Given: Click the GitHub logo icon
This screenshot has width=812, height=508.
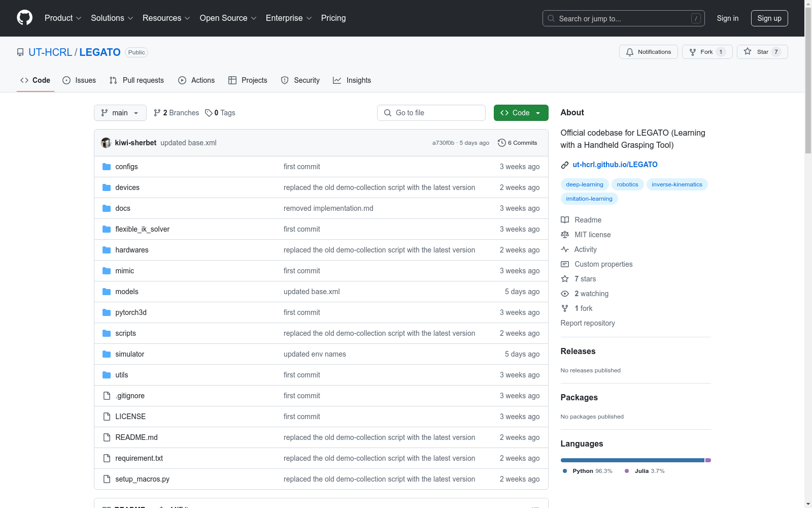Looking at the screenshot, I should 24,18.
